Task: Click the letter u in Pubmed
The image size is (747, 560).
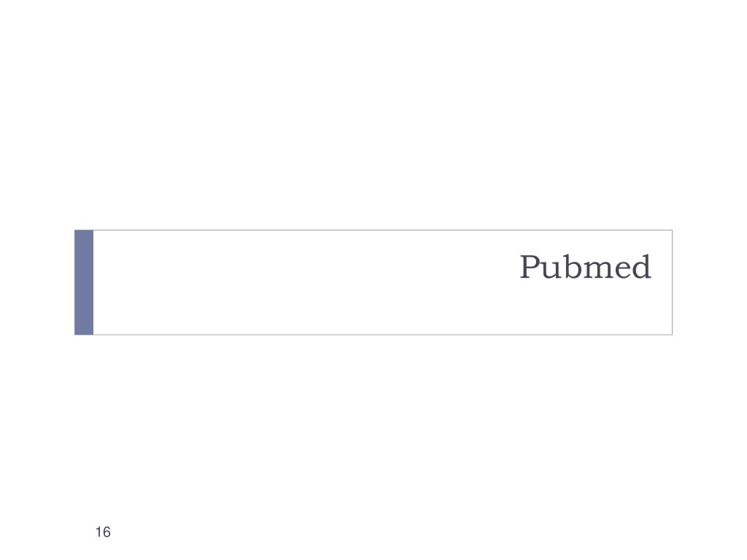Action: 550,271
